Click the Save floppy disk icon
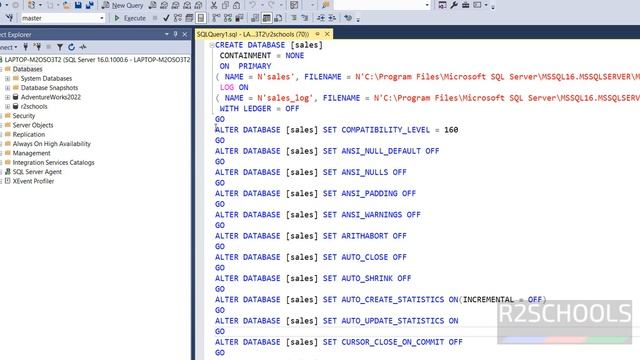 pyautogui.click(x=78, y=5)
